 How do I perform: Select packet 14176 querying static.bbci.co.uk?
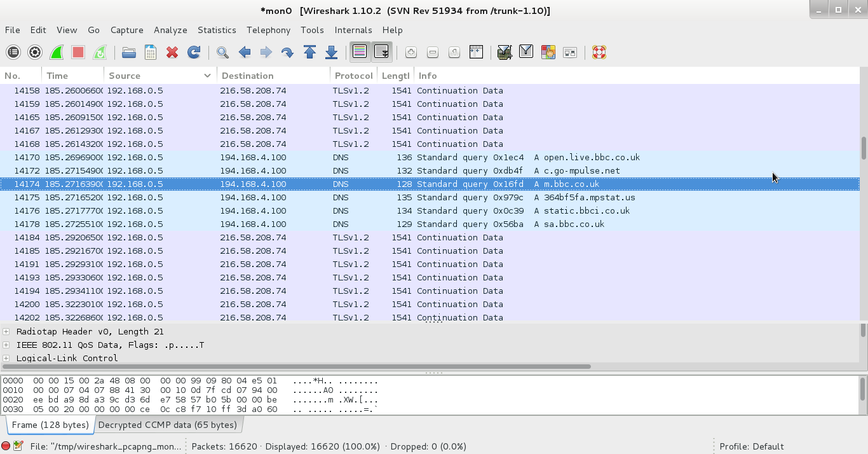coord(430,210)
